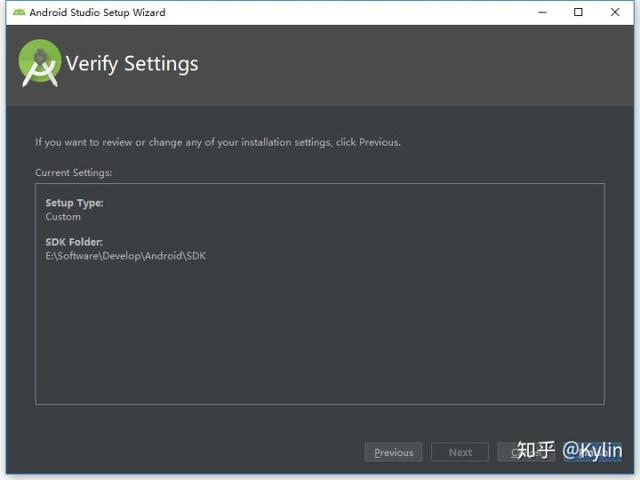Click the 'Custom' setup type value
This screenshot has height=480, width=640.
pyautogui.click(x=63, y=217)
